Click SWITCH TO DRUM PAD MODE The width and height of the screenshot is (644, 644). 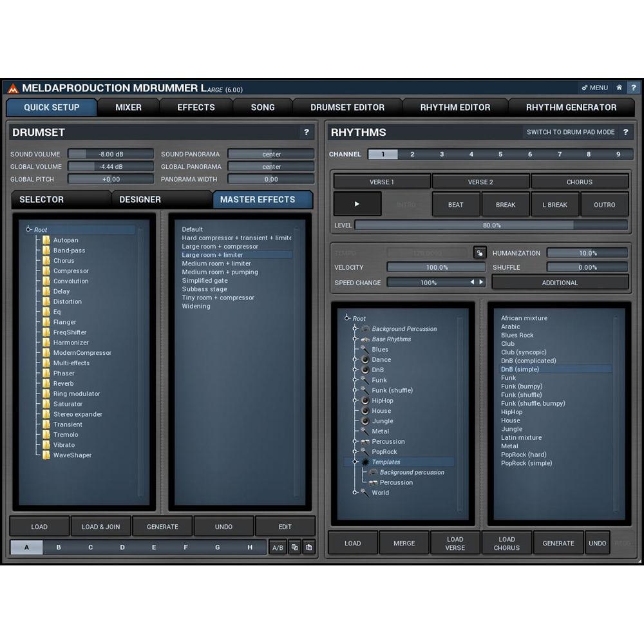tap(571, 131)
